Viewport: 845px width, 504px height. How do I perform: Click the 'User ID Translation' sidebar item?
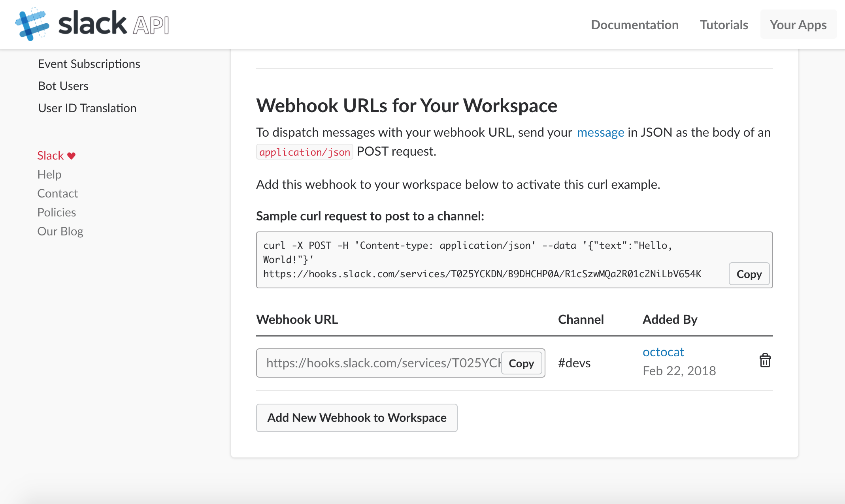87,108
